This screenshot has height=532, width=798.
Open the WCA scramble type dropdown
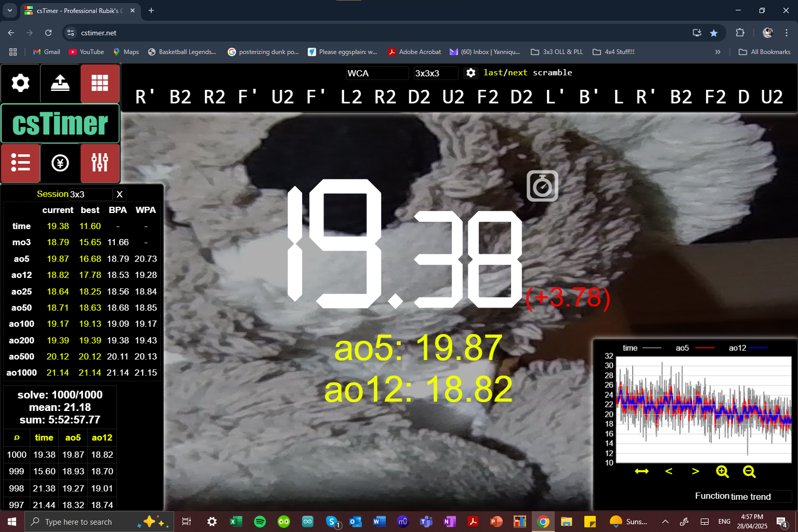pyautogui.click(x=377, y=73)
